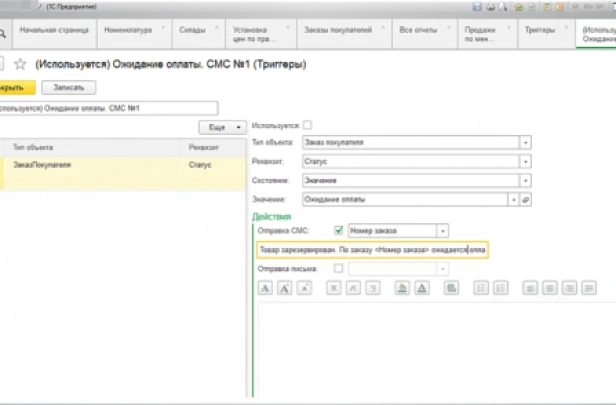Open the Тип объекта dropdown
The height and width of the screenshot is (405, 616).
(x=526, y=142)
